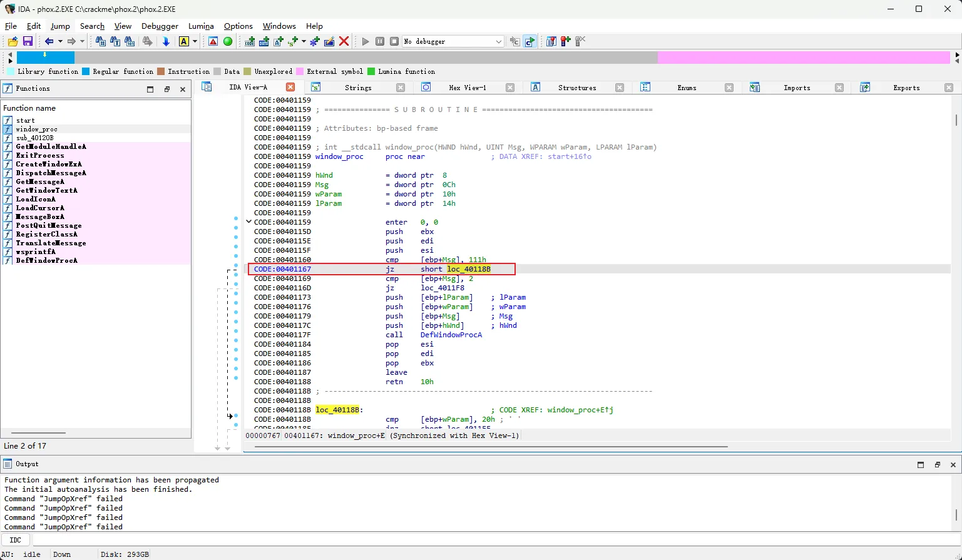Image resolution: width=962 pixels, height=560 pixels.
Task: Switch to the Imports tab
Action: [797, 88]
